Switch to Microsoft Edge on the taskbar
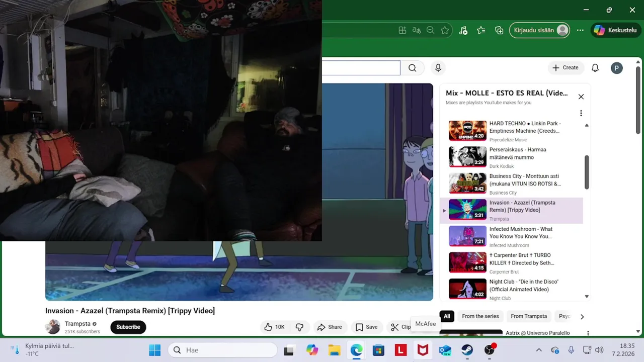 tap(356, 350)
